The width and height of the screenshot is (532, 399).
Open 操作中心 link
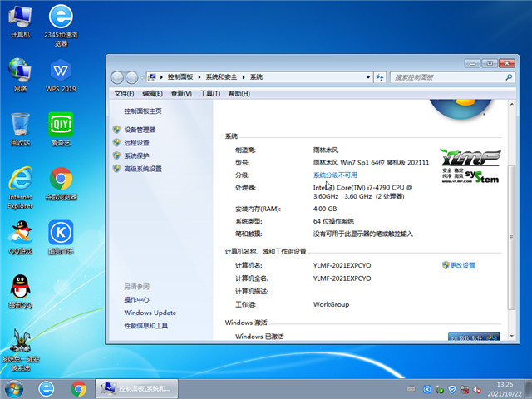pyautogui.click(x=136, y=299)
